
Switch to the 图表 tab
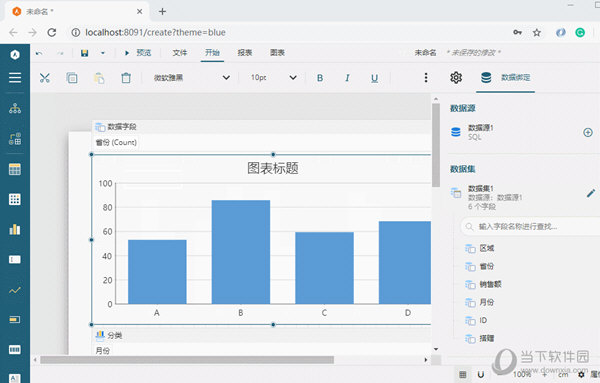click(x=277, y=53)
